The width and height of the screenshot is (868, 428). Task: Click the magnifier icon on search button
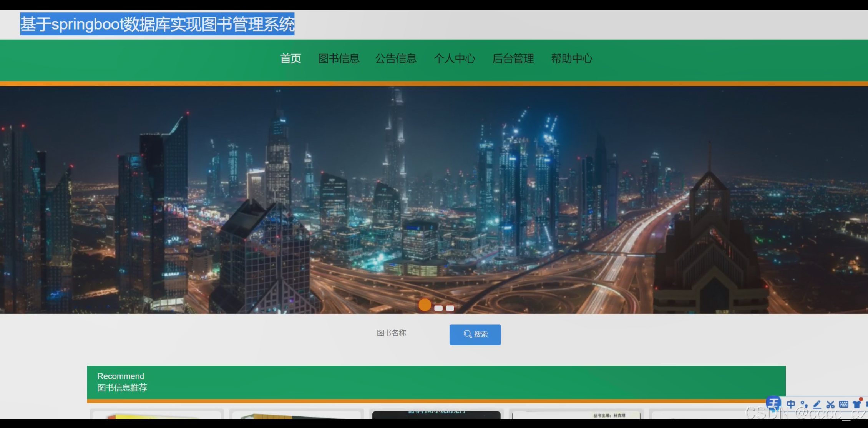467,334
